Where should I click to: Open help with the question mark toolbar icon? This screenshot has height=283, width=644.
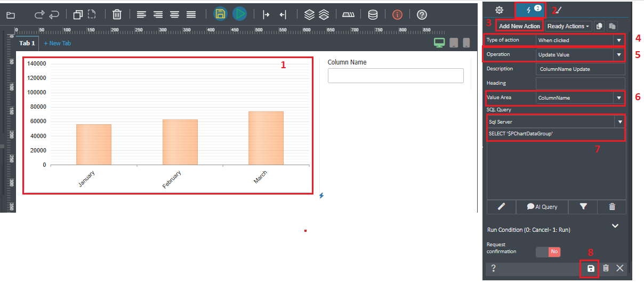pos(422,15)
